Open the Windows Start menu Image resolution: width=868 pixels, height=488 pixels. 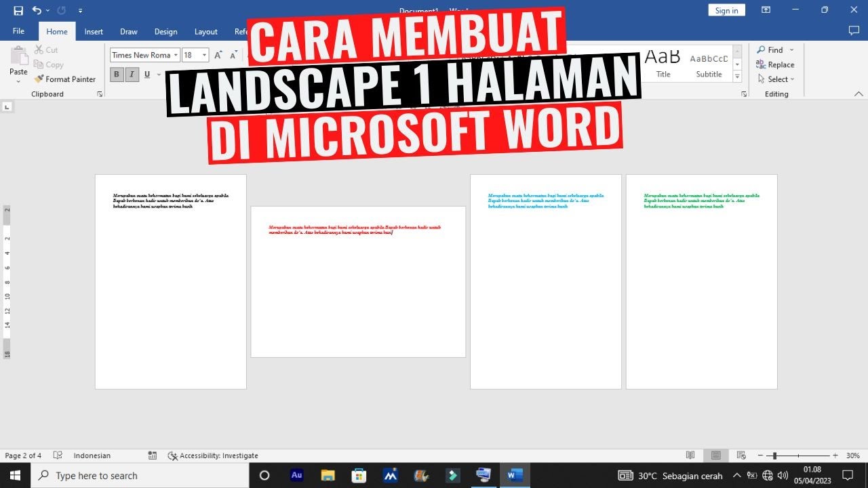coord(15,475)
